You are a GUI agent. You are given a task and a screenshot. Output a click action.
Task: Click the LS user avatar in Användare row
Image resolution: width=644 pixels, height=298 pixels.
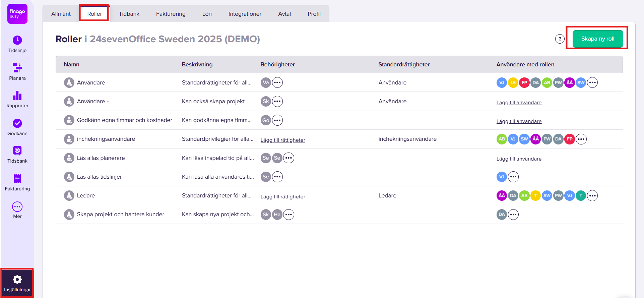[513, 82]
